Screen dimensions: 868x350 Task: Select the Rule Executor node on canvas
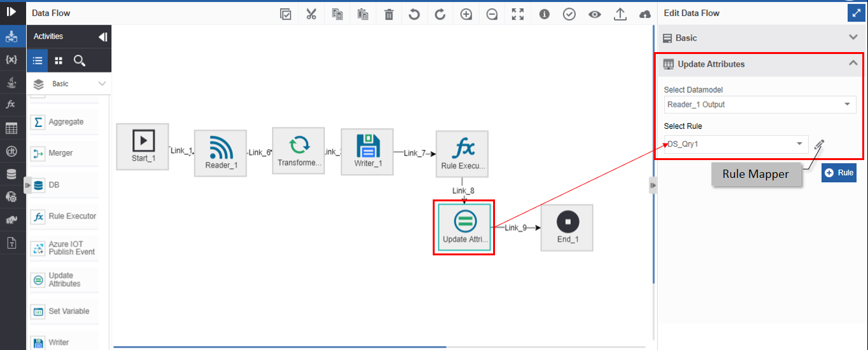tap(462, 154)
